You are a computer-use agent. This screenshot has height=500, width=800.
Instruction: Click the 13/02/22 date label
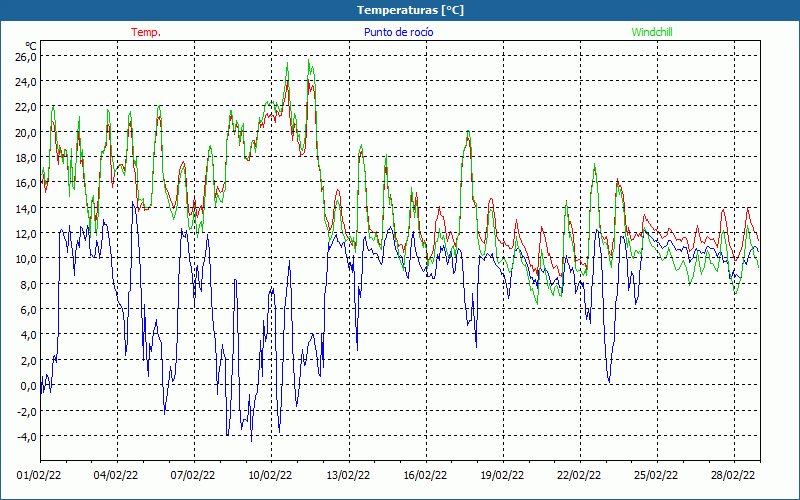(x=348, y=475)
